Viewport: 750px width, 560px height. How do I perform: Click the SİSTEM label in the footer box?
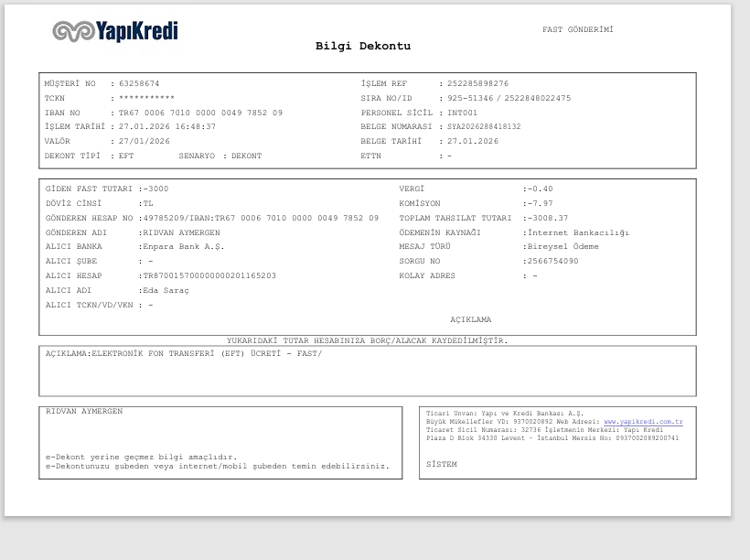coord(442,464)
